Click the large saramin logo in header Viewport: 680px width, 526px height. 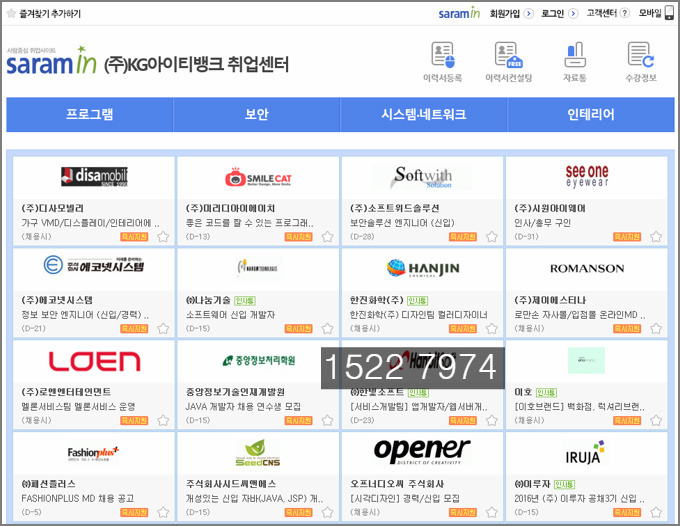[x=51, y=61]
